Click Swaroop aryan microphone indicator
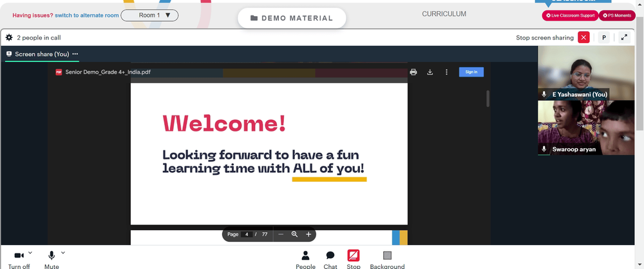This screenshot has height=269, width=644. click(x=544, y=149)
